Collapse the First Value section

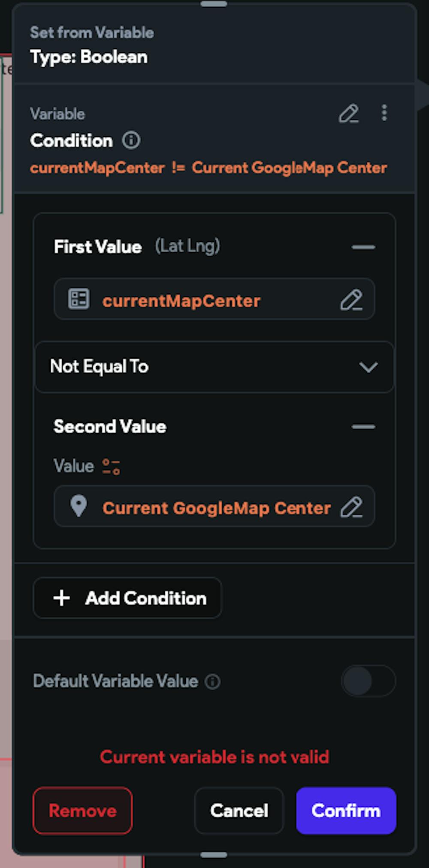point(363,247)
